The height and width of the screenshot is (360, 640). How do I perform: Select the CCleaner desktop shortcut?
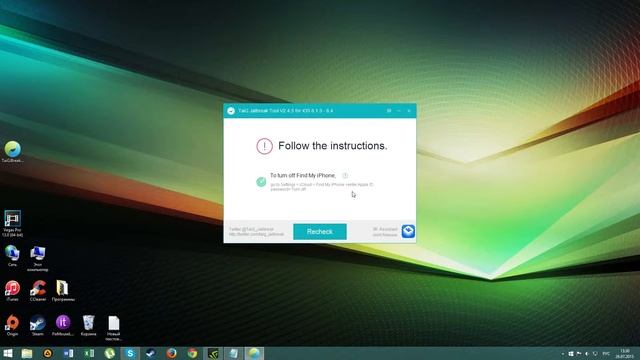(x=38, y=291)
